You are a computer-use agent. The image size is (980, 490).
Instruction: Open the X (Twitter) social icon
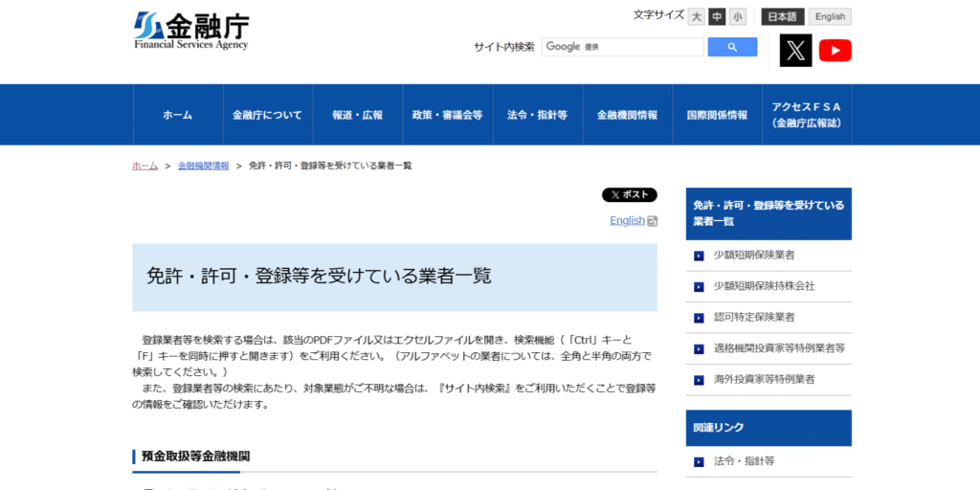795,50
